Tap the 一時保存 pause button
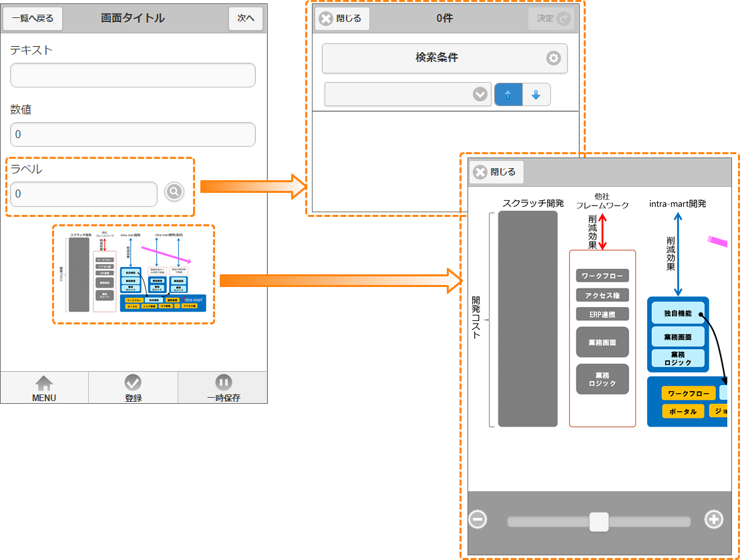The width and height of the screenshot is (740, 560). point(223,388)
